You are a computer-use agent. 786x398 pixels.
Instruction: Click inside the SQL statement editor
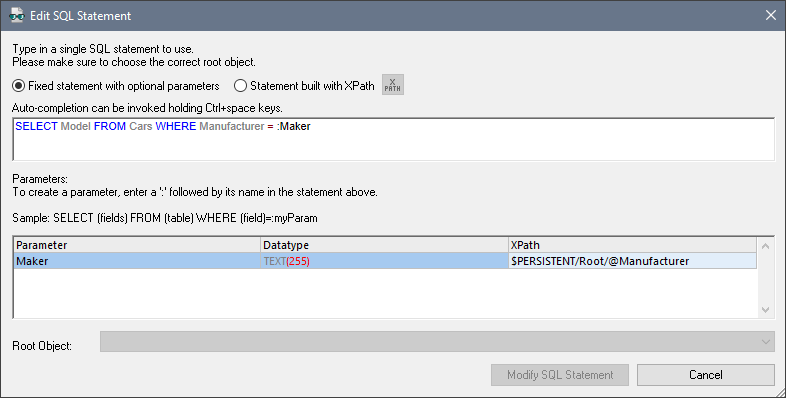pyautogui.click(x=394, y=139)
